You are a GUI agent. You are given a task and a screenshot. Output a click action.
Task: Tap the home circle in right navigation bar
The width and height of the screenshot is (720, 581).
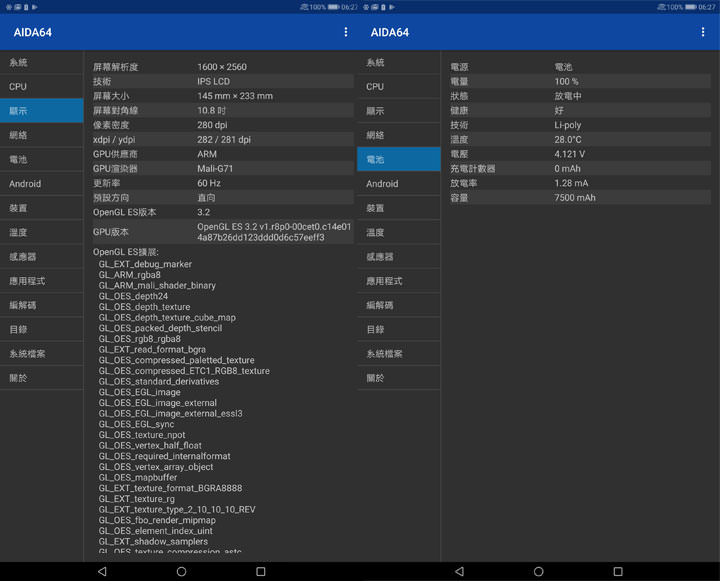point(539,571)
